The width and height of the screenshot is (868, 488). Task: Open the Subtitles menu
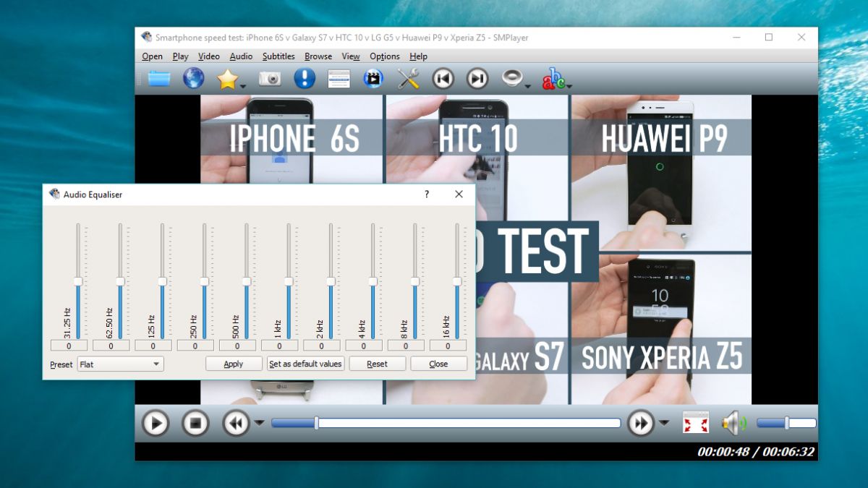278,56
